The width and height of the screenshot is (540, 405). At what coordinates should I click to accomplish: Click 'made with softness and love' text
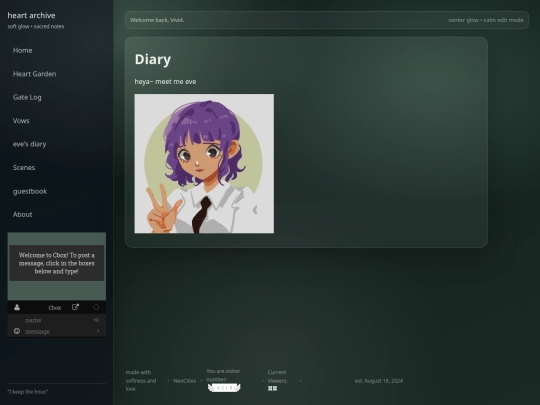(141, 381)
